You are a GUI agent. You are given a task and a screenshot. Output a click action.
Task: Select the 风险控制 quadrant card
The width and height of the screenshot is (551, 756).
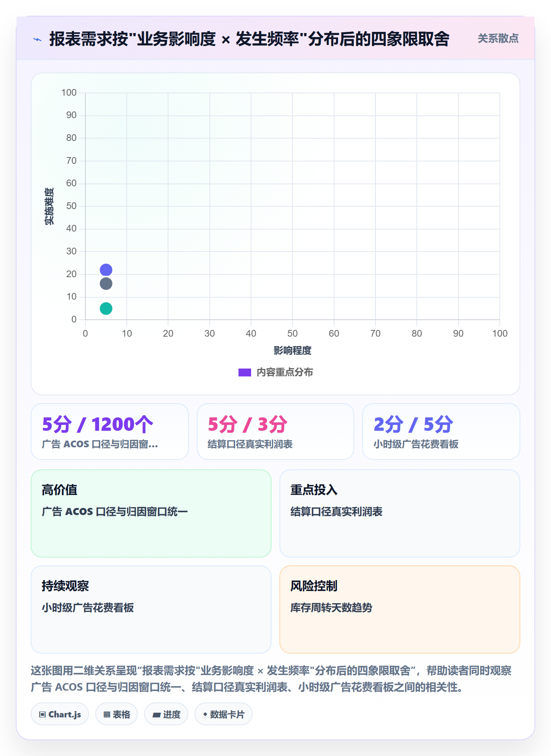click(400, 610)
